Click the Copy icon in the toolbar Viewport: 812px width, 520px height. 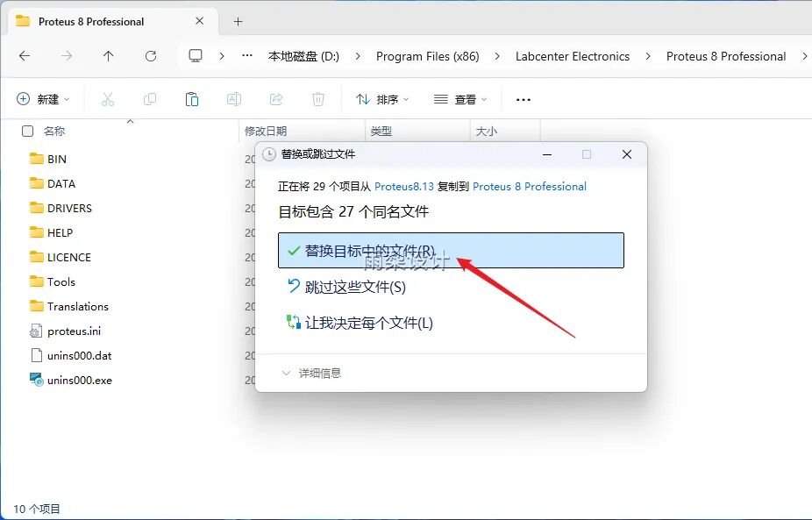coord(150,98)
